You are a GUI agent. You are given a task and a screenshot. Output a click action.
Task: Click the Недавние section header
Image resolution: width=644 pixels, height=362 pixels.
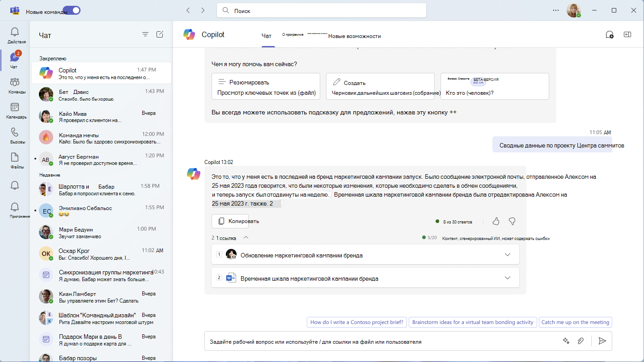coord(50,175)
